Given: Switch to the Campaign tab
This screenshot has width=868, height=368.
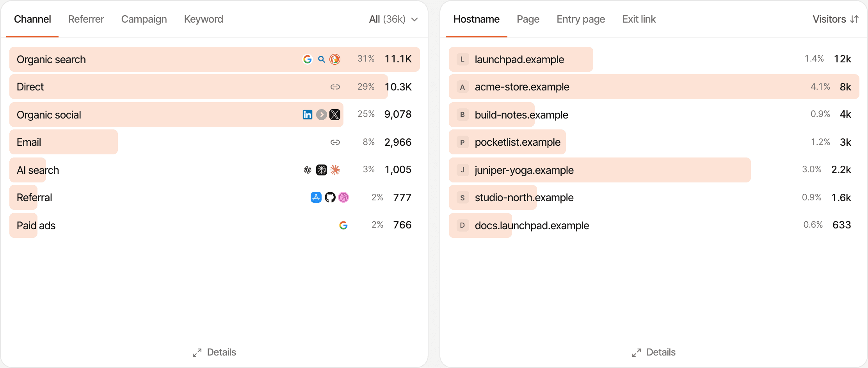Looking at the screenshot, I should 144,19.
